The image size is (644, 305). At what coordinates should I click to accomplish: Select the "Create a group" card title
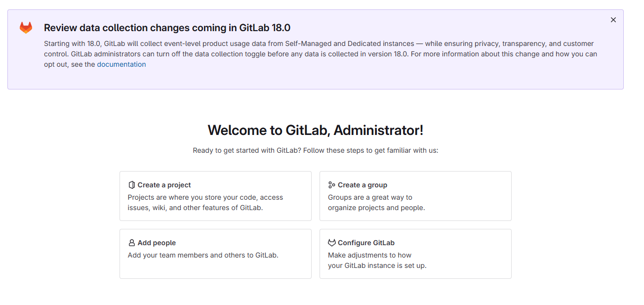pos(362,185)
